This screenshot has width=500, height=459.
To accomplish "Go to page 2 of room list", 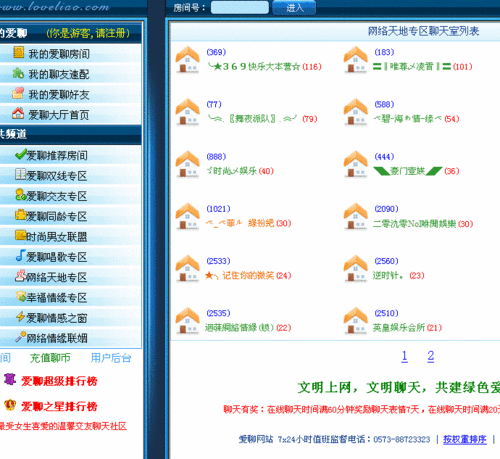I will 431,356.
